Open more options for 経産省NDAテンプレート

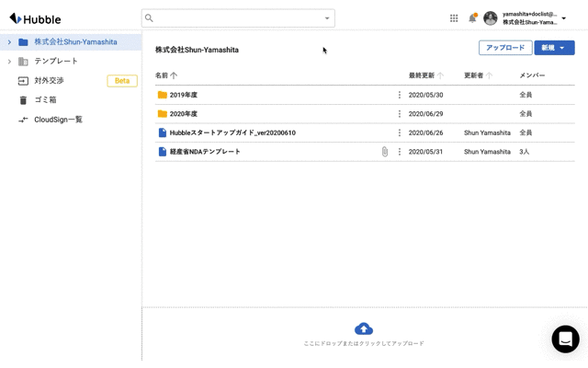click(400, 151)
